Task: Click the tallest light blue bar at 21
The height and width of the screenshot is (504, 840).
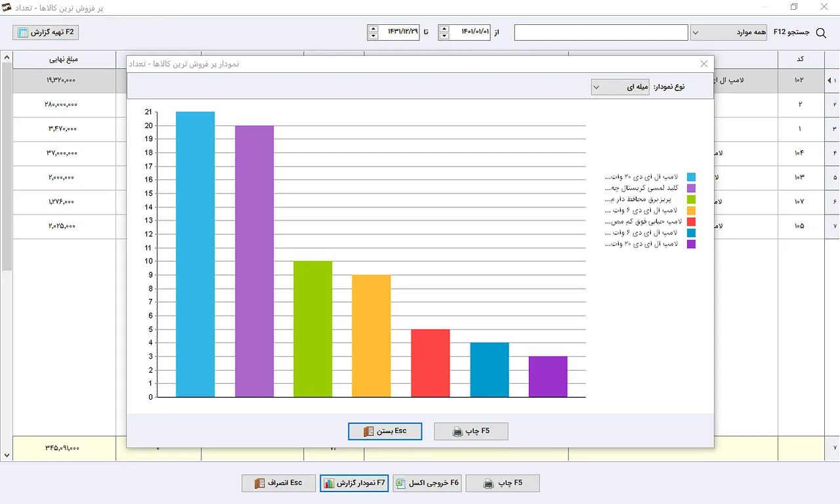Action: (195, 255)
